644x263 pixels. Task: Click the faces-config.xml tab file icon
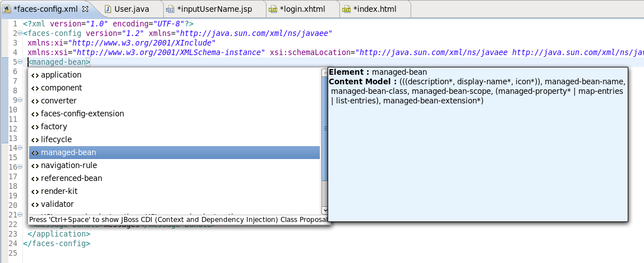7,9
